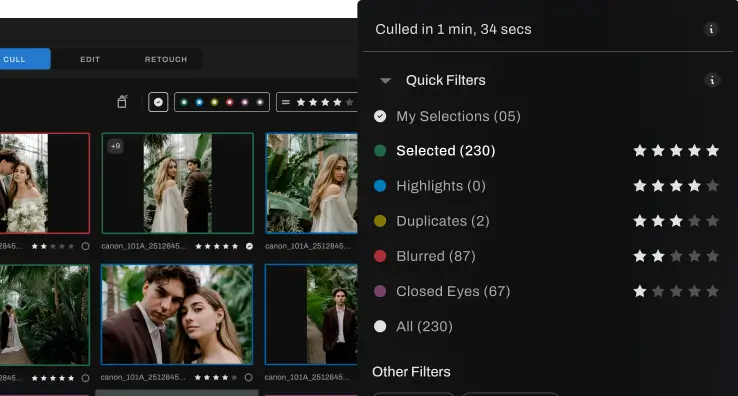This screenshot has height=396, width=738.
Task: Click the fourth star in the Highlights row
Action: pos(694,186)
